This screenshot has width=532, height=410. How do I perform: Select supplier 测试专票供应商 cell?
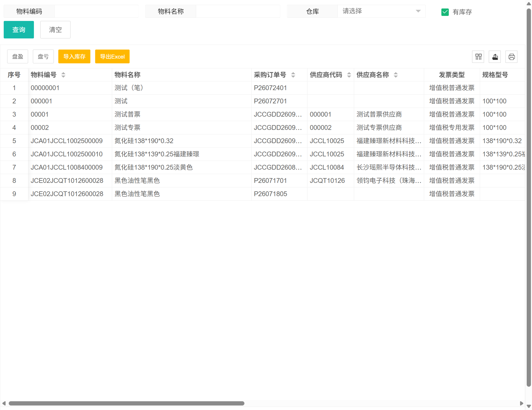[389, 128]
